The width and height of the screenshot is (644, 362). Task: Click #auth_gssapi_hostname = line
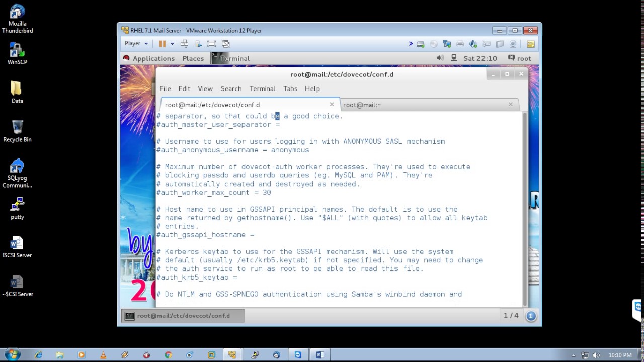(x=205, y=235)
